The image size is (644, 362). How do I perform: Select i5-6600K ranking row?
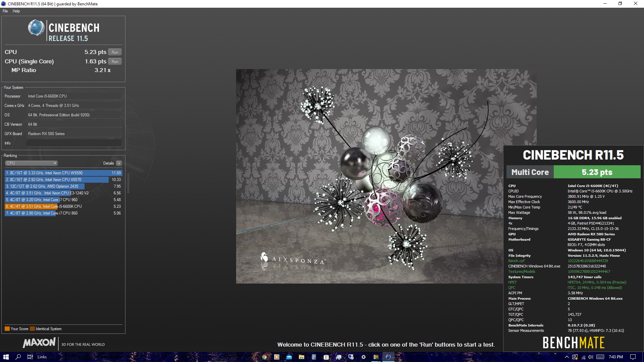pos(63,206)
